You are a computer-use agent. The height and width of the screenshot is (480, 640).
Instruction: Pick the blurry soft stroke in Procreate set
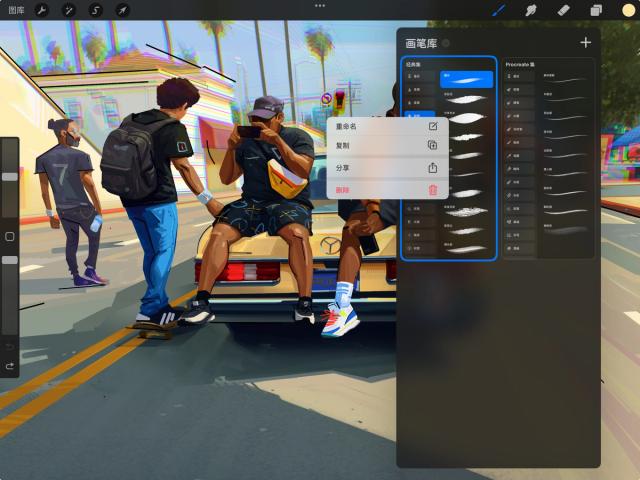(566, 230)
